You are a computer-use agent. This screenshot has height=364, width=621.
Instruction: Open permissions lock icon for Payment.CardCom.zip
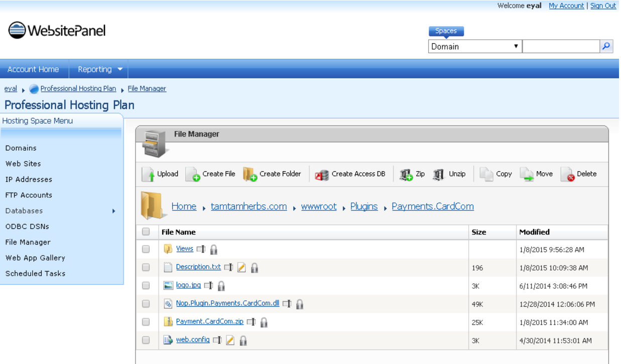pyautogui.click(x=264, y=322)
